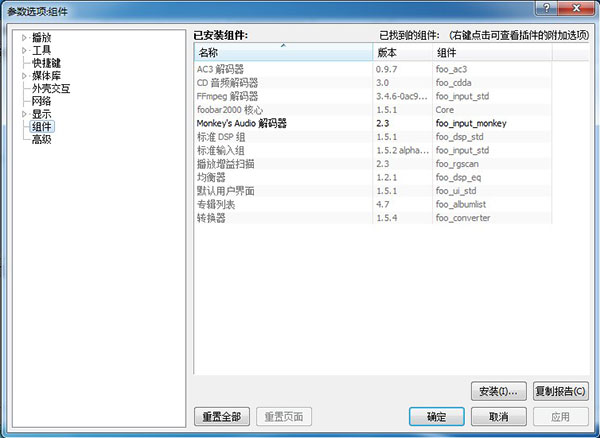This screenshot has width=600, height=438.
Task: Select the foobar2000 核心 row
Action: 373,110
